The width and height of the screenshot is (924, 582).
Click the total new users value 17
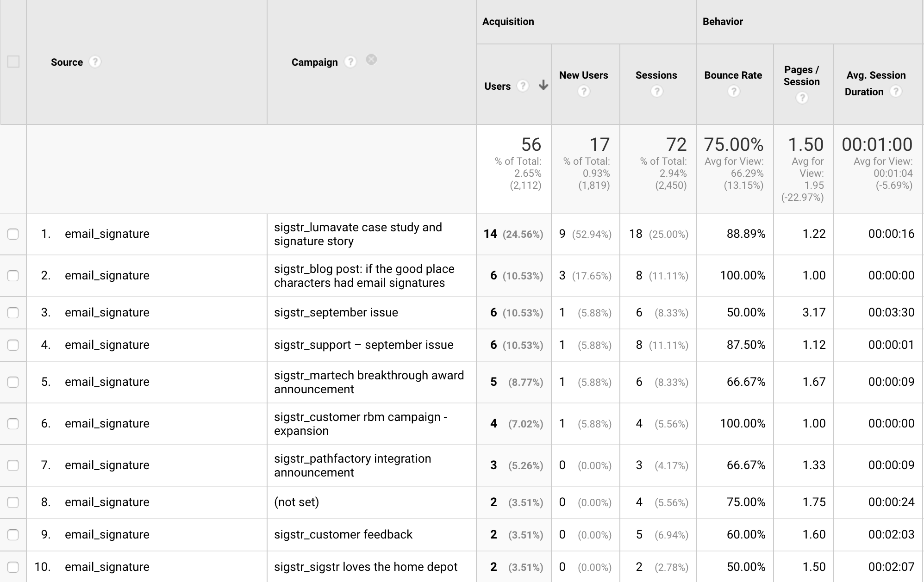click(x=599, y=145)
